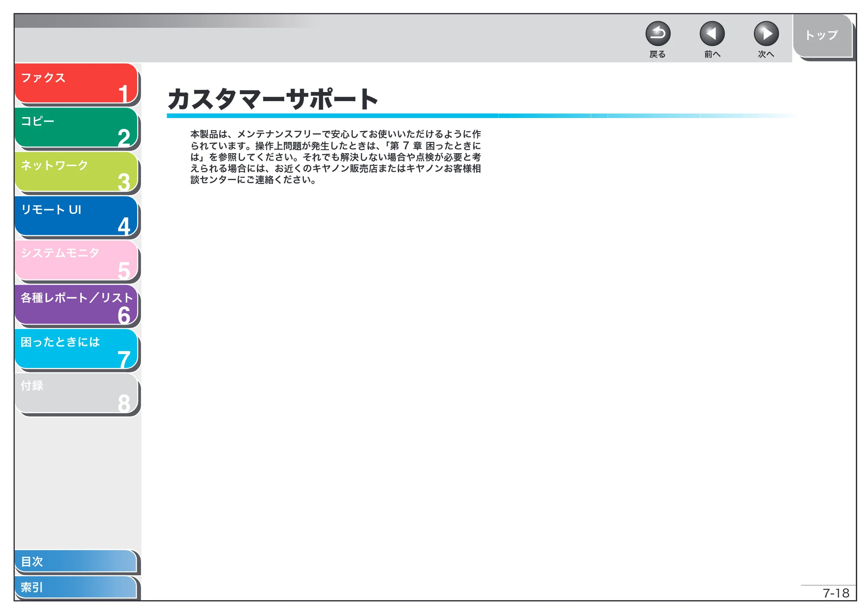
Task: Select chapter 2 コピー tab
Action: [76, 128]
